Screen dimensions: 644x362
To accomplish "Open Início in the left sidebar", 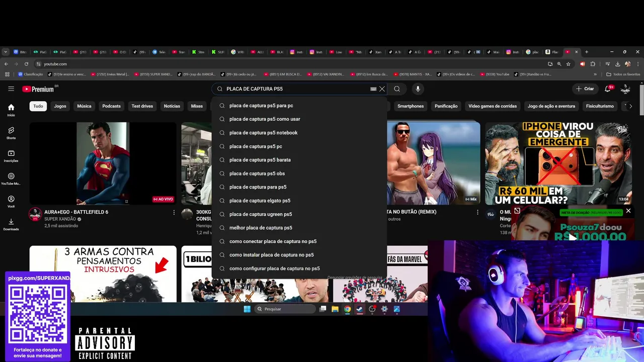I will pos(11,110).
